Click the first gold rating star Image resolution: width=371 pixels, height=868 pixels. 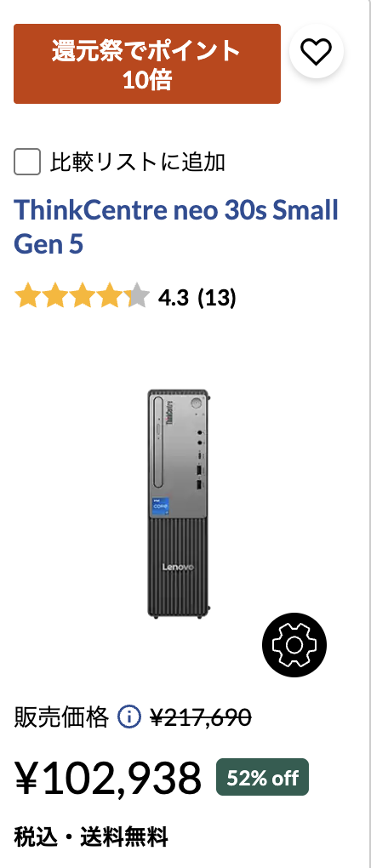pyautogui.click(x=25, y=297)
